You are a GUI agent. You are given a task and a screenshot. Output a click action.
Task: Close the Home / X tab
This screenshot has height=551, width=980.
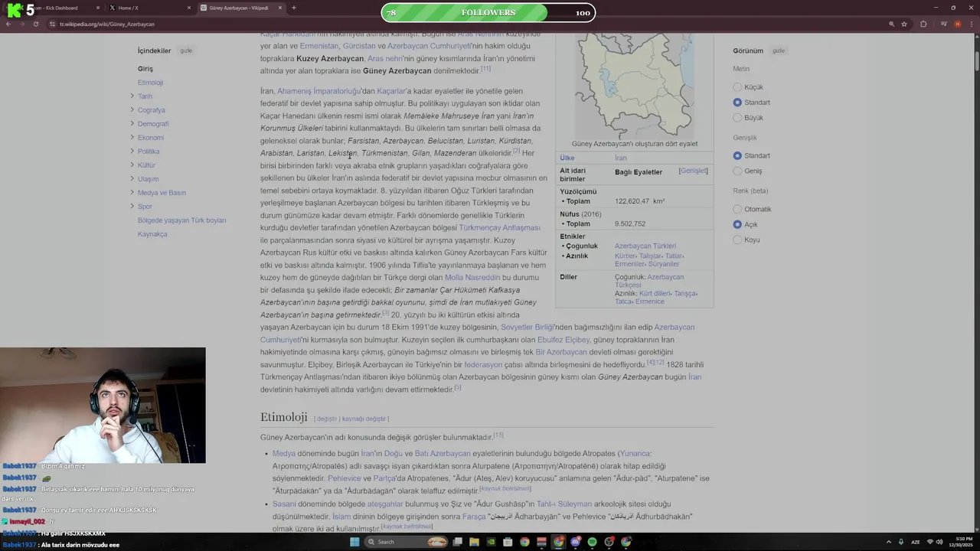point(189,8)
